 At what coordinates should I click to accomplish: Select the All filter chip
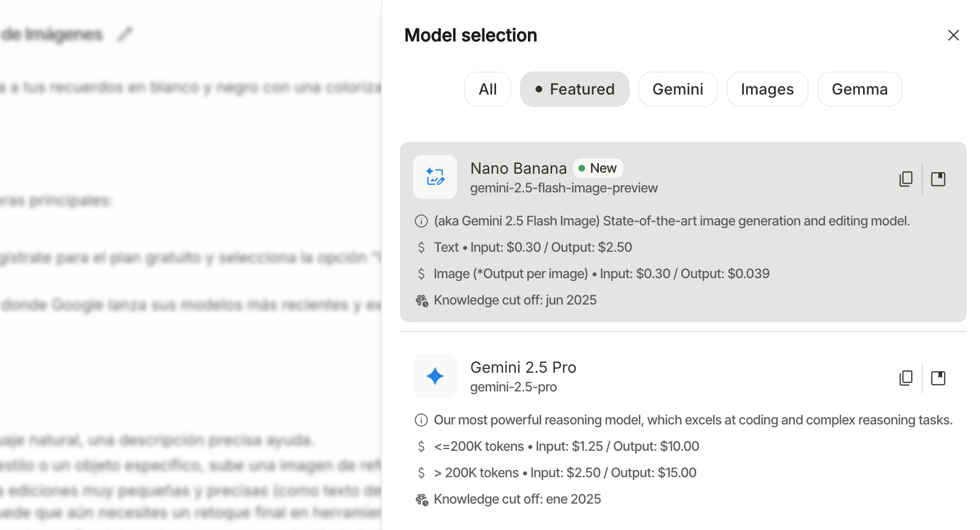point(487,89)
